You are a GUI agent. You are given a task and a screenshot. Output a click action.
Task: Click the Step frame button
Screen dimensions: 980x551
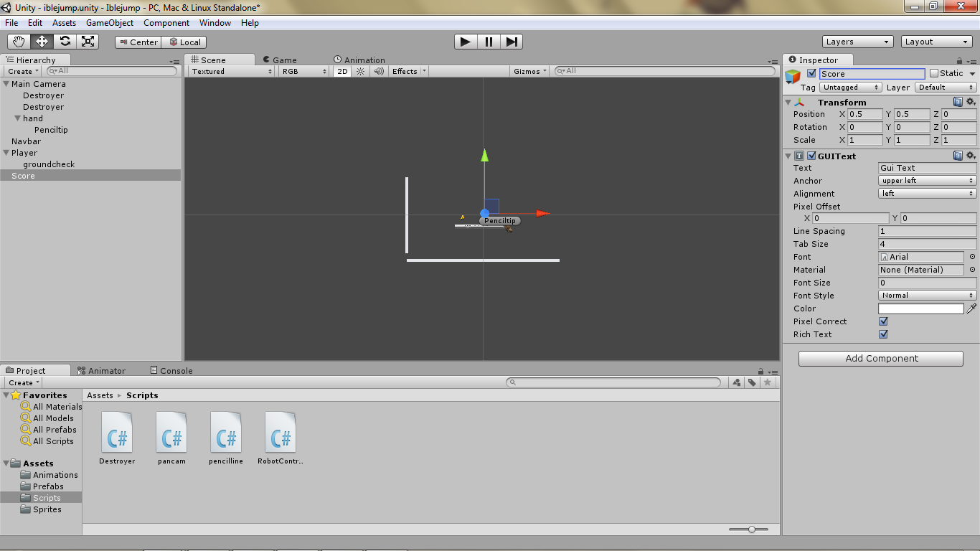[x=512, y=42]
